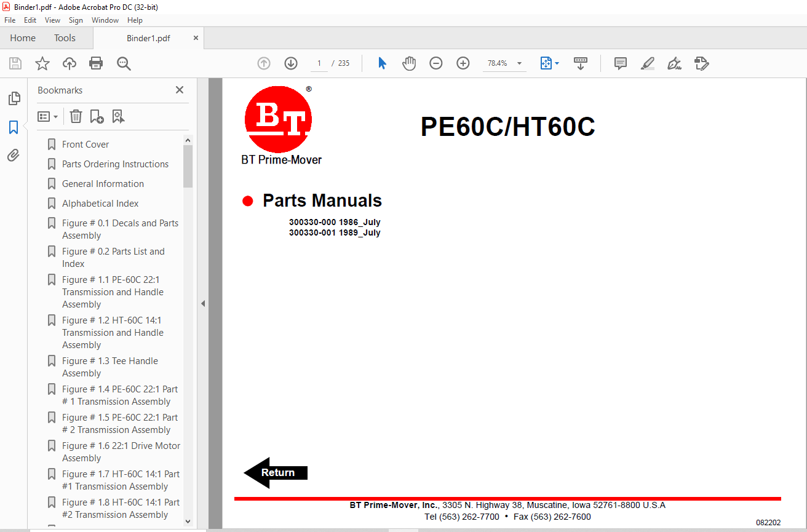Click the black Return arrow button
The width and height of the screenshot is (807, 532).
(276, 472)
